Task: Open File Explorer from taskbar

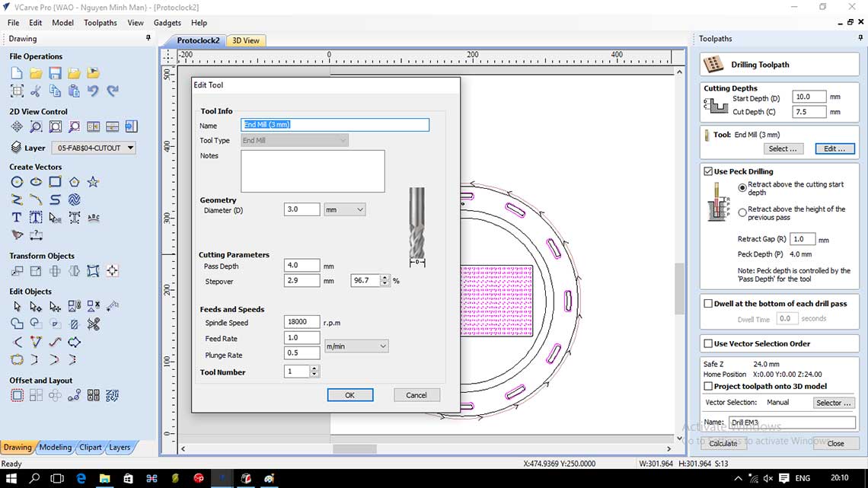Action: pos(104,478)
